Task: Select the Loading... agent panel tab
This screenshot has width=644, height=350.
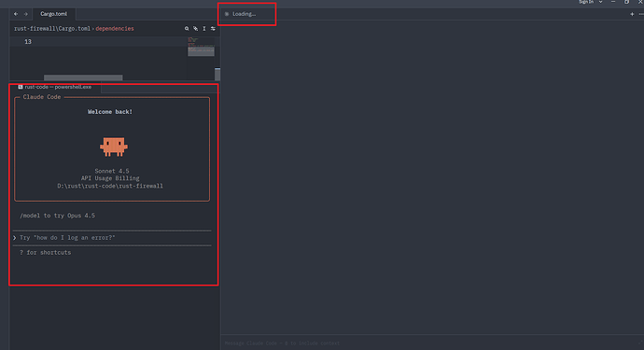Action: (244, 14)
